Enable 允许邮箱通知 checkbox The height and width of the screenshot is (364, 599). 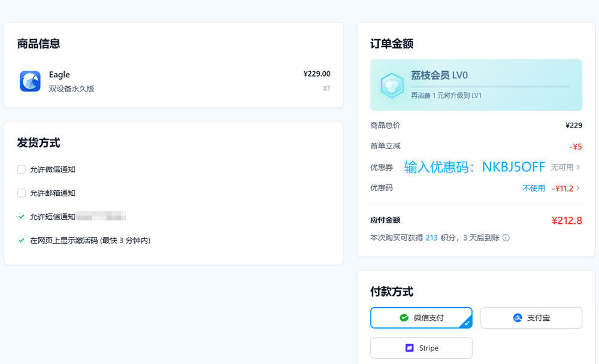click(x=22, y=193)
